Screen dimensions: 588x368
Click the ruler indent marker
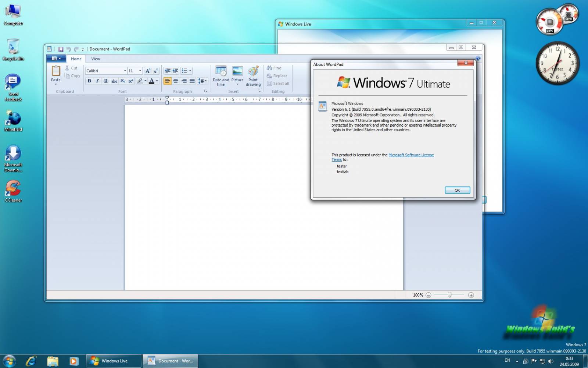point(167,100)
